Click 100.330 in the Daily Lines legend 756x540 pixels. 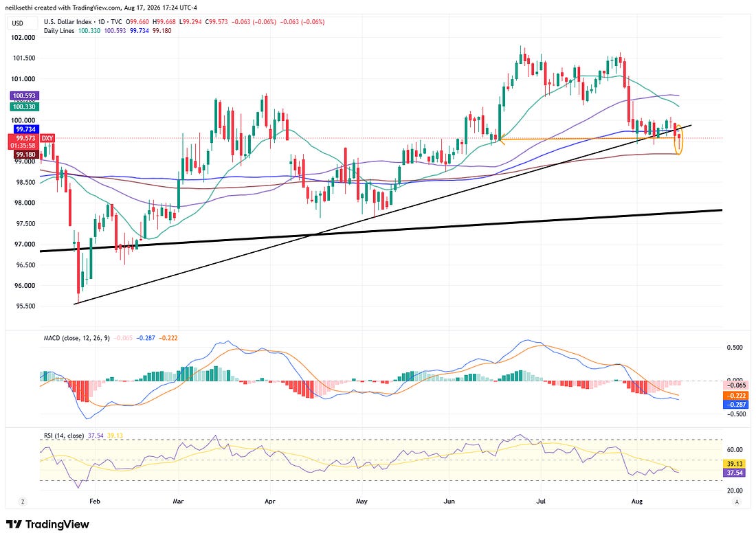89,30
